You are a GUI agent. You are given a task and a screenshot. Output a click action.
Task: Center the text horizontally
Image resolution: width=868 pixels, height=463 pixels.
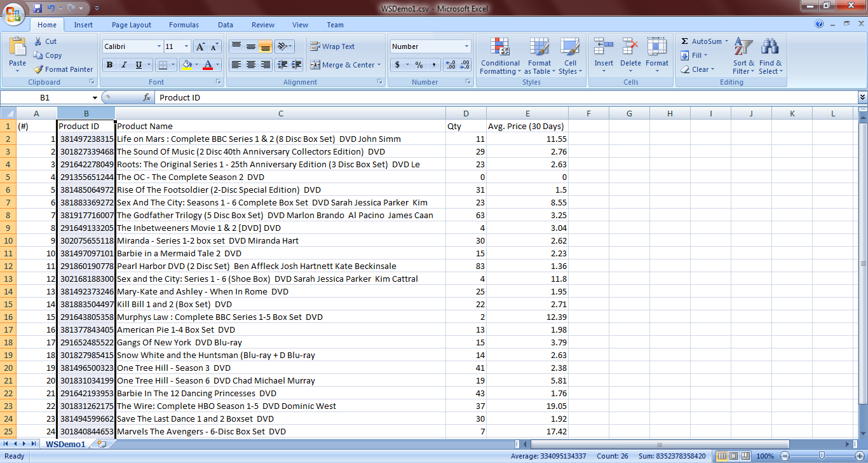pos(251,65)
